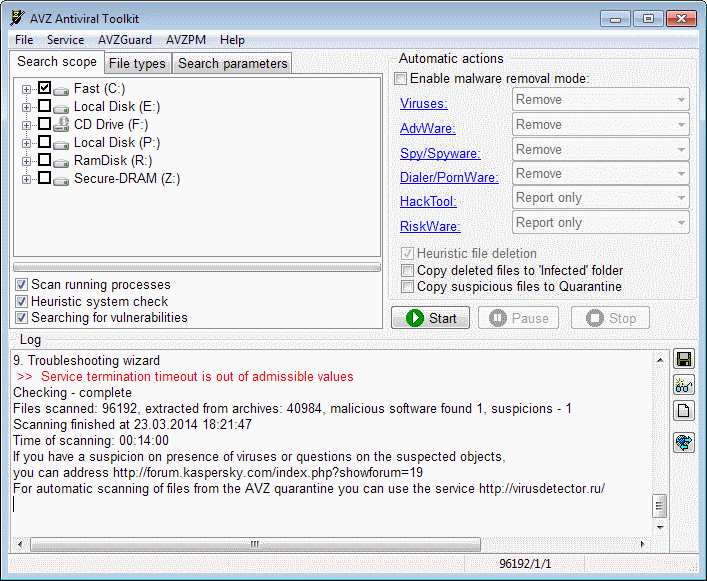Open the log viewer glasses icon
This screenshot has width=707, height=581.
coord(684,385)
